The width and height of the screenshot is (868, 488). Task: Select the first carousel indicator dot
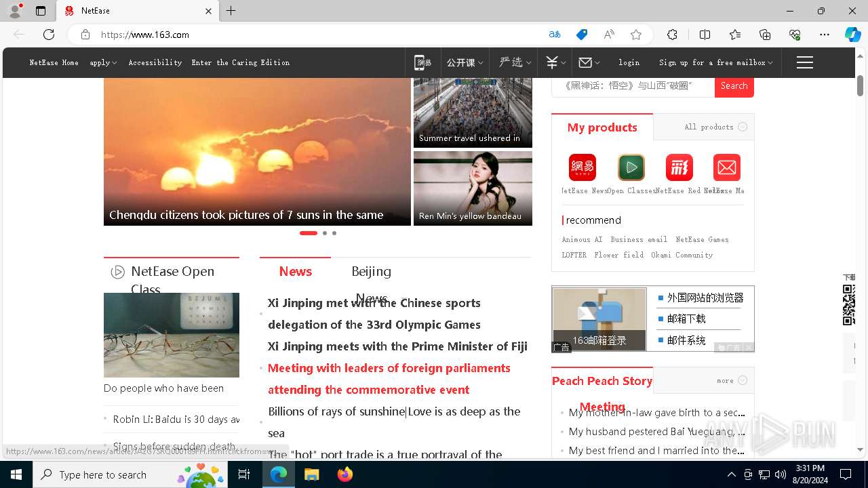[x=309, y=233]
